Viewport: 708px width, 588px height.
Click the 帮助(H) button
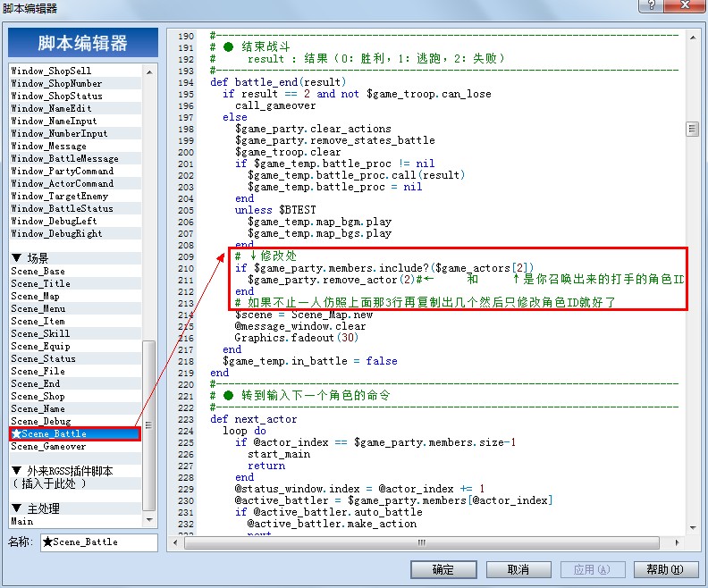coord(666,569)
